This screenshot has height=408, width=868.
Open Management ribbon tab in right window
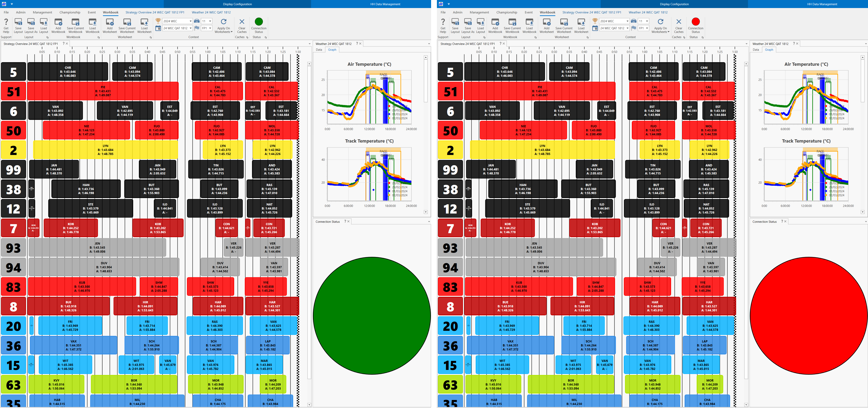point(479,12)
